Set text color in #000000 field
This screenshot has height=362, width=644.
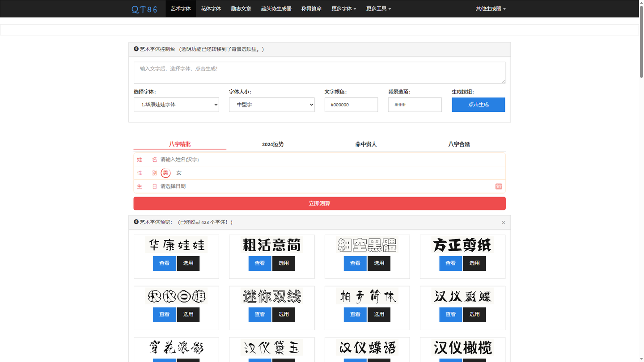(x=351, y=105)
